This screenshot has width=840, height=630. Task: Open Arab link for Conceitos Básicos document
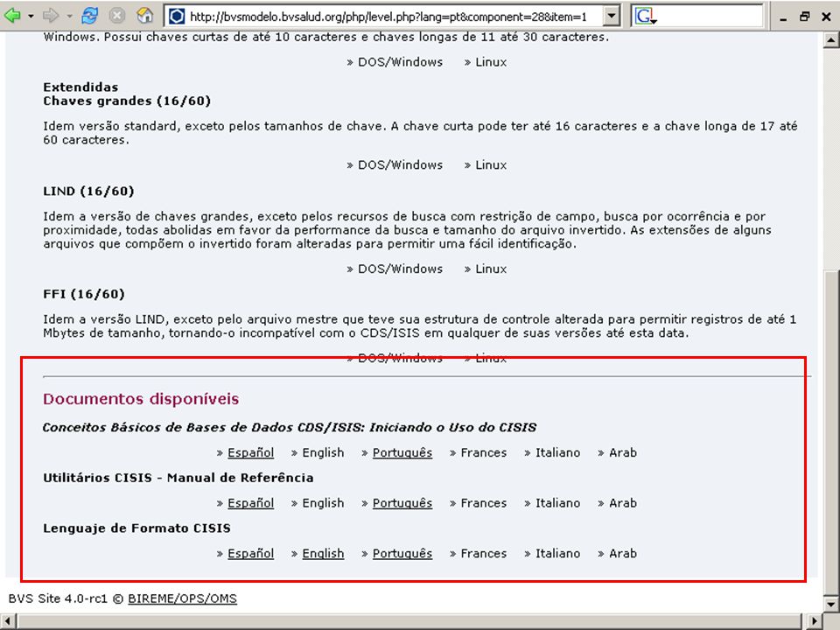click(x=622, y=453)
